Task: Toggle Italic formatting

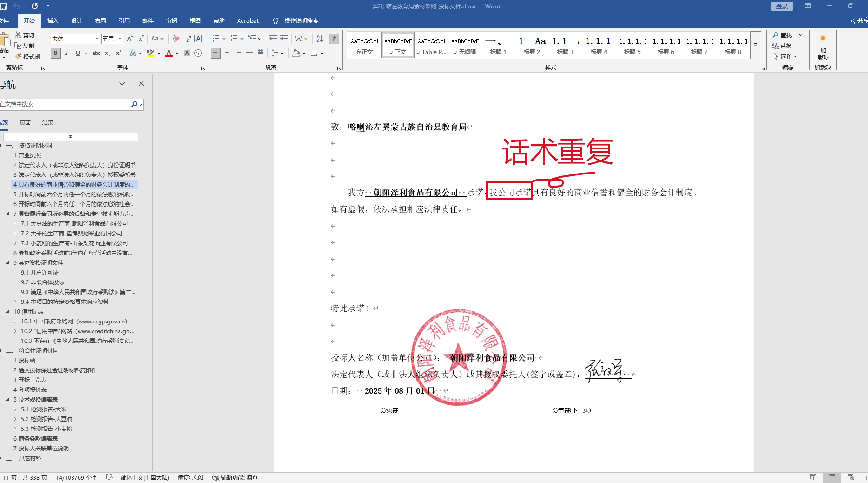Action: pyautogui.click(x=67, y=53)
